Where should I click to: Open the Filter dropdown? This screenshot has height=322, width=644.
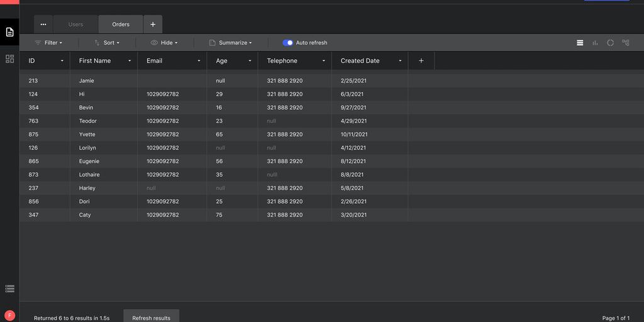click(48, 43)
